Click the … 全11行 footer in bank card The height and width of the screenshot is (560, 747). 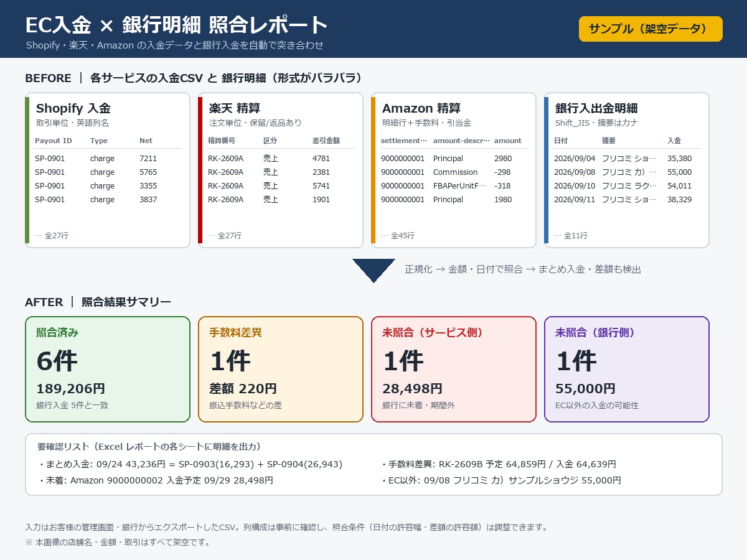tap(571, 236)
